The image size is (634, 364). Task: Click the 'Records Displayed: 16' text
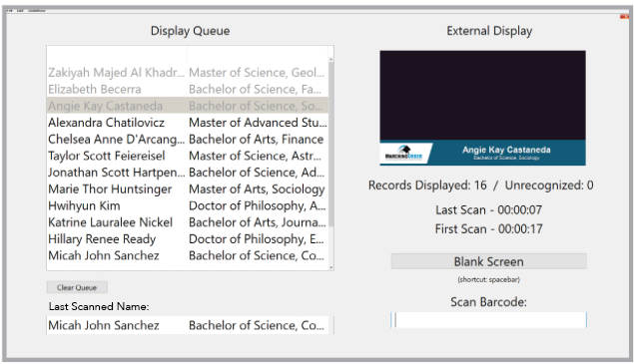427,185
